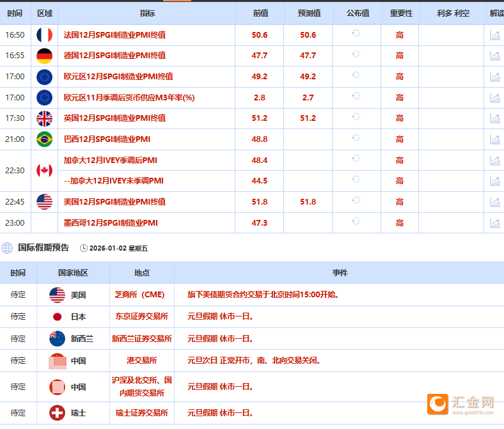Image resolution: width=504 pixels, height=429 pixels.
Task: Open chart icon for 欧元区12月SPGI制造业PMI终值
Action: click(x=494, y=77)
